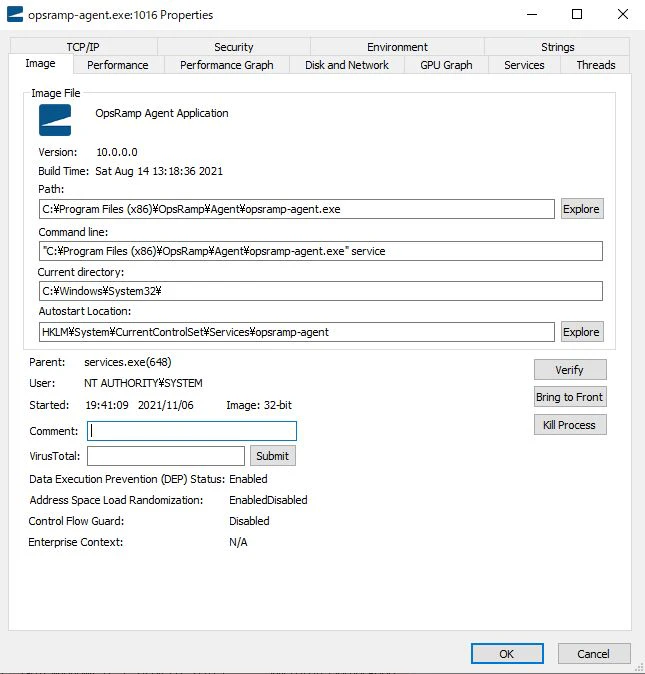Focus the Comment input box
The image size is (645, 674).
click(x=192, y=431)
